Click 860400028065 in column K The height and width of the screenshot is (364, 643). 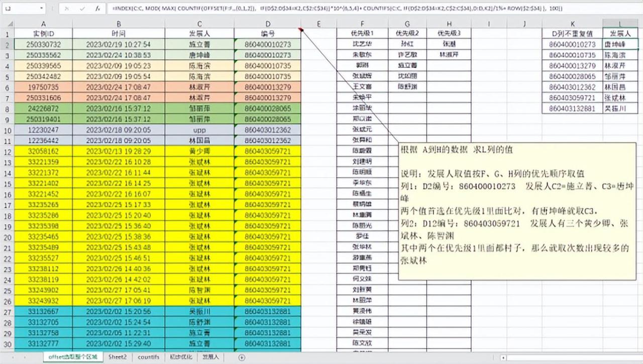tap(573, 76)
